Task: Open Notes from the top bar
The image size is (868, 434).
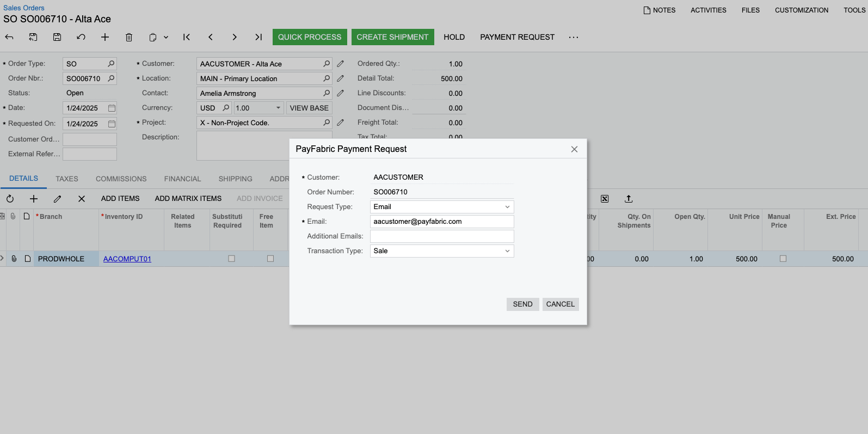Action: [x=660, y=10]
